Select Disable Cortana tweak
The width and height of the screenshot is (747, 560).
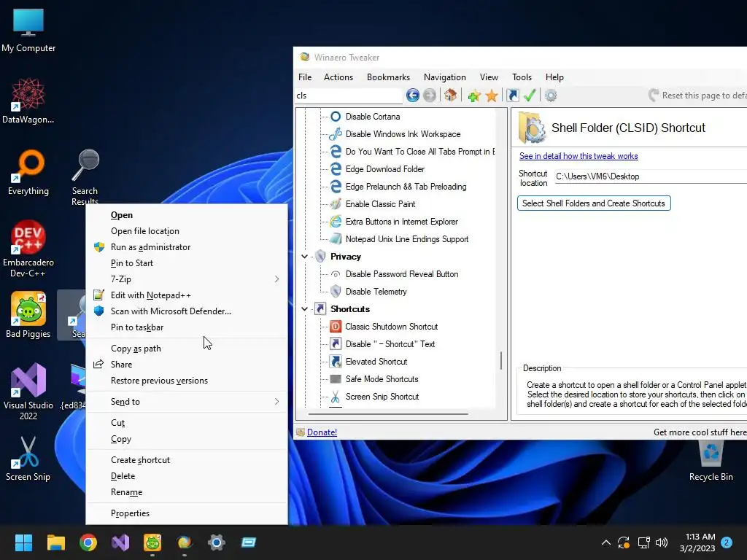(373, 117)
